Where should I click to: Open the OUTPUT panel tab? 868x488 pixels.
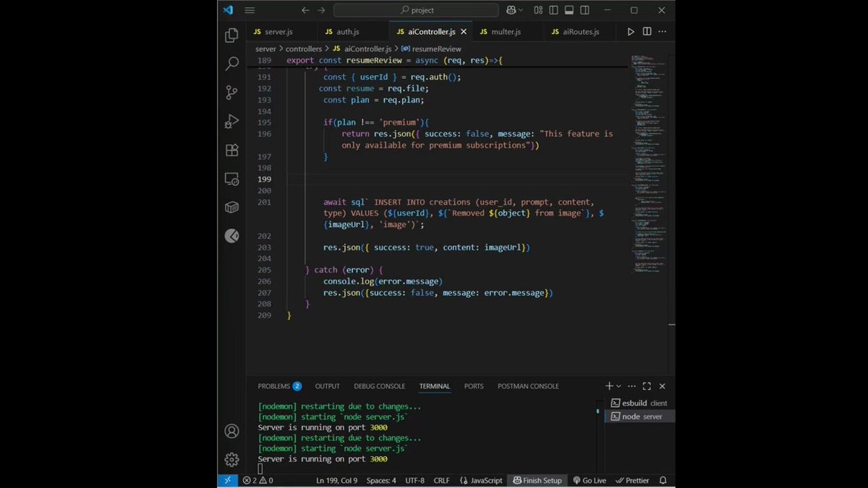click(327, 386)
